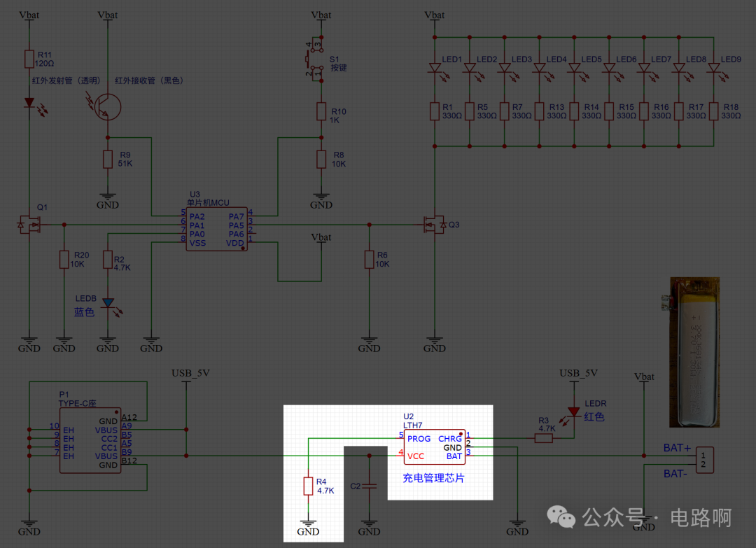Click the GND symbol below resistor R6

click(x=370, y=345)
